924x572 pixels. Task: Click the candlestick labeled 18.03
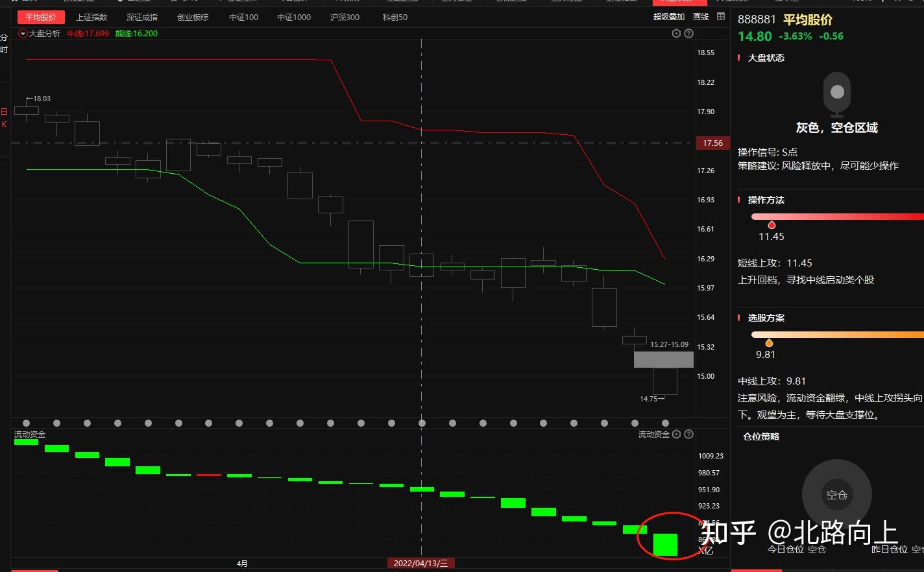(27, 109)
